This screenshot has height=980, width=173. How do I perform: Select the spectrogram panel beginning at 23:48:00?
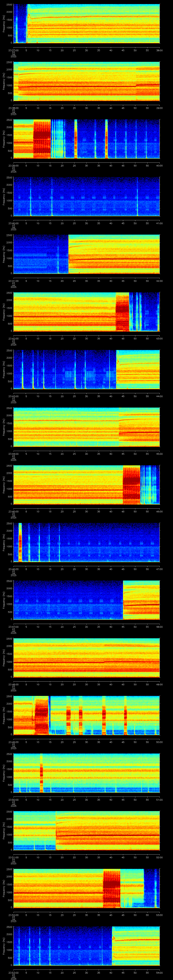pos(86,657)
